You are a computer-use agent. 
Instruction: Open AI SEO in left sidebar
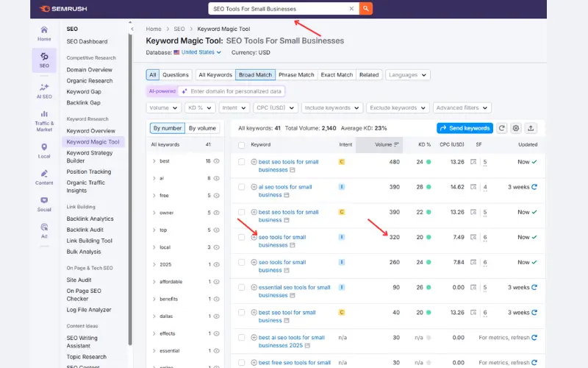click(x=44, y=91)
